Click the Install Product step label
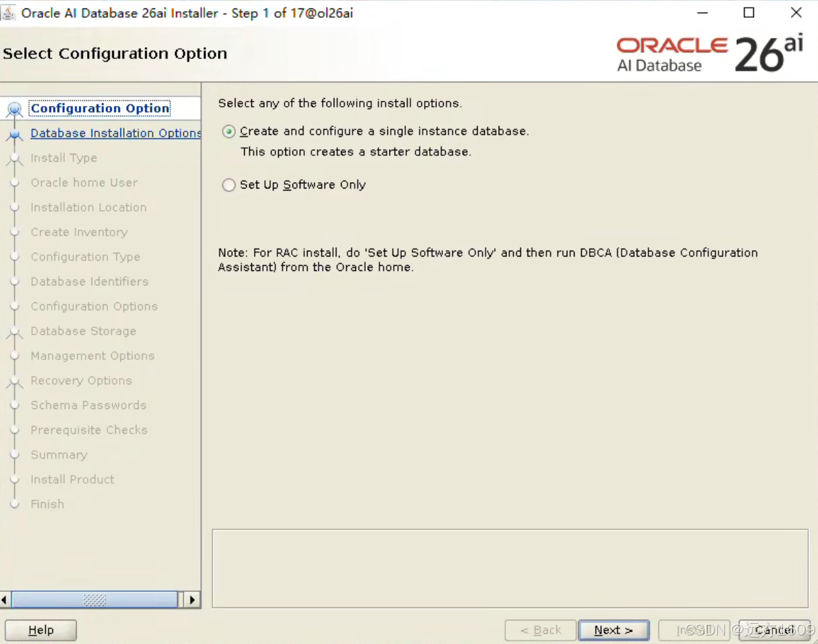818x644 pixels. pos(72,480)
